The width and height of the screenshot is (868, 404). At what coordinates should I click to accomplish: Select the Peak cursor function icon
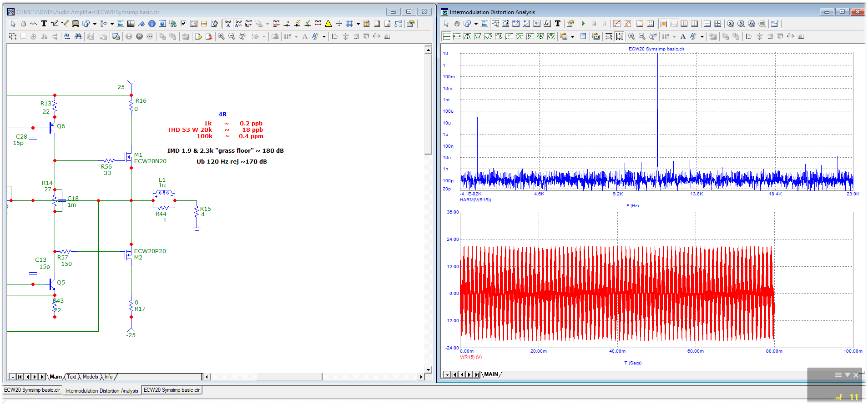467,36
